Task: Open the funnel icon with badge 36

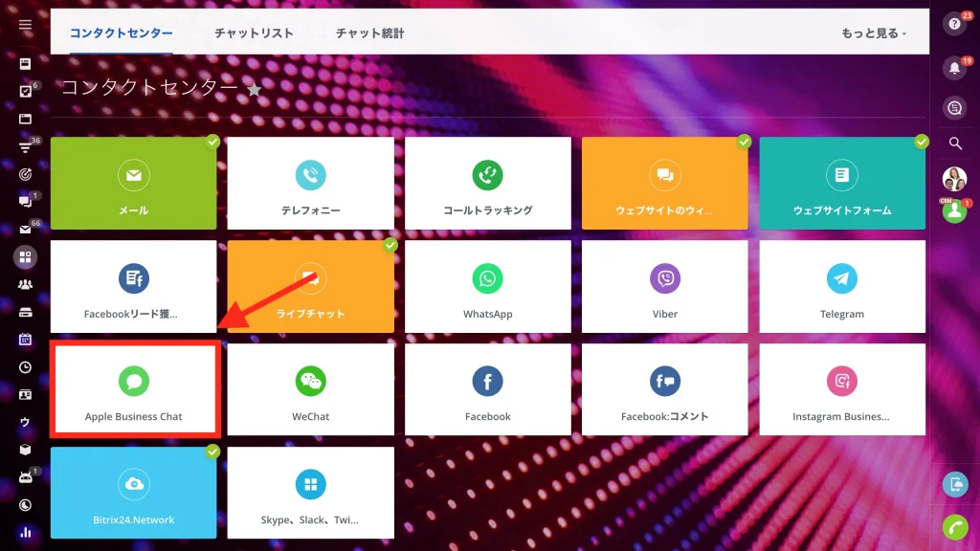Action: 25,146
